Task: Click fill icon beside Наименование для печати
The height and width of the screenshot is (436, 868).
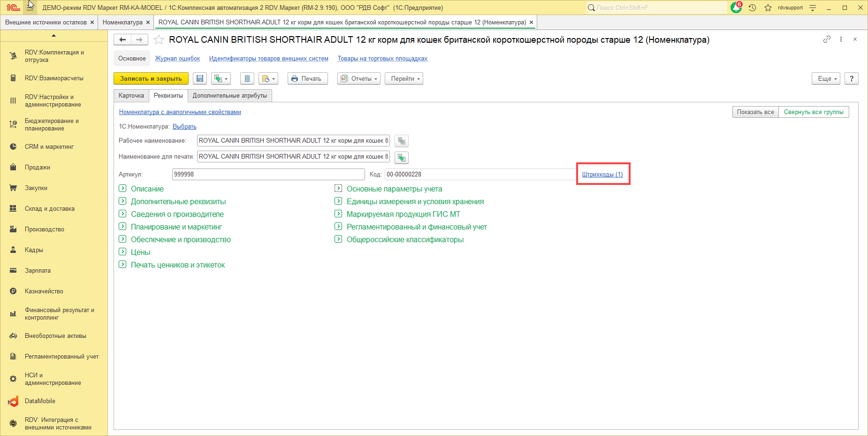Action: point(402,157)
